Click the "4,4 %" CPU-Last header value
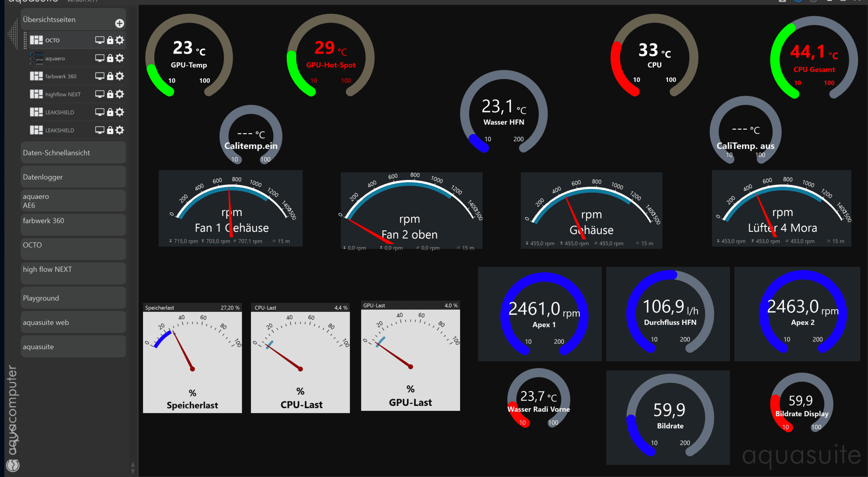 (x=341, y=308)
